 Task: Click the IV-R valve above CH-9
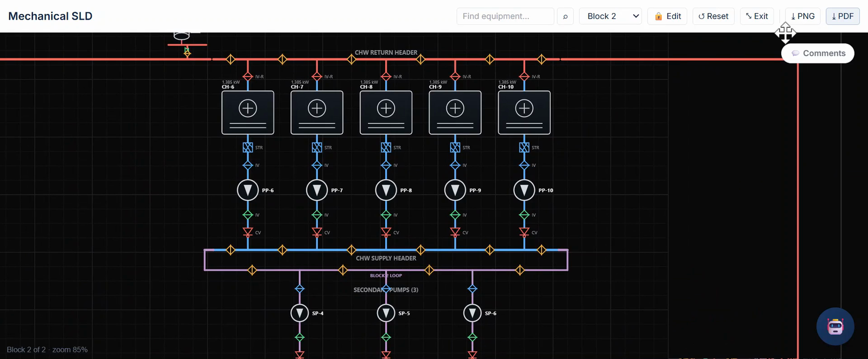[x=455, y=76]
